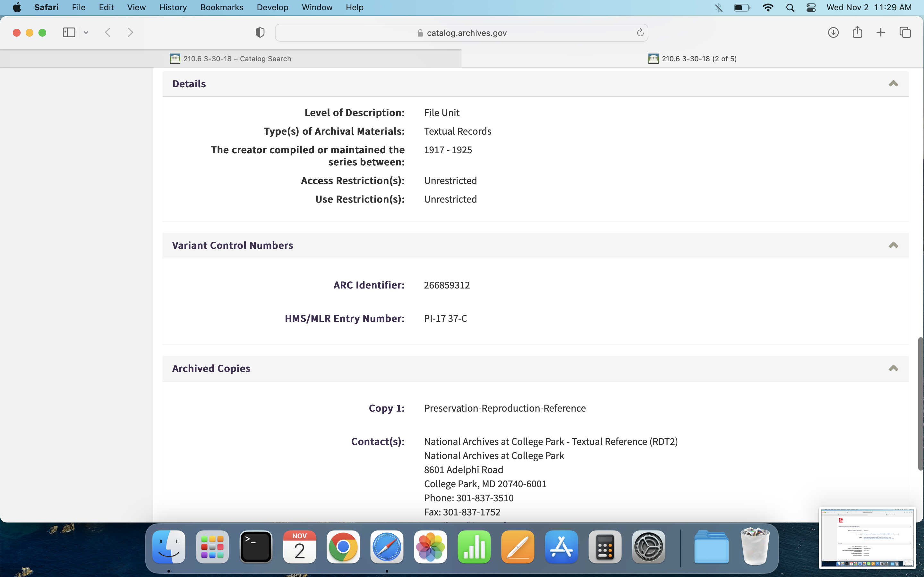
Task: Show the tab overview icon
Action: click(905, 32)
